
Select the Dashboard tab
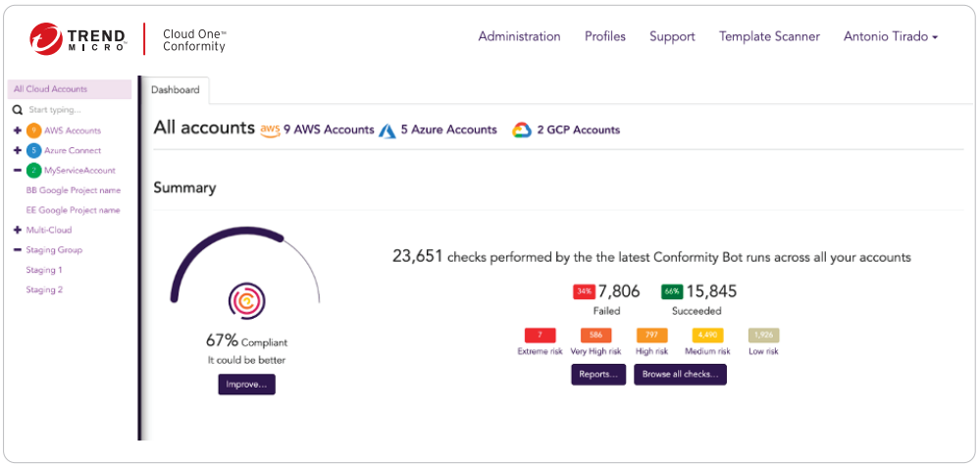pyautogui.click(x=176, y=90)
